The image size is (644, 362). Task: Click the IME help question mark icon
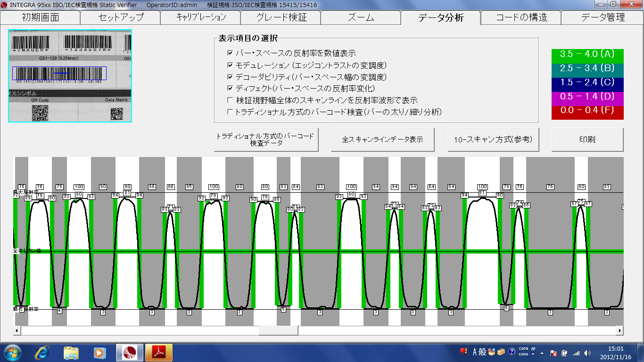(x=512, y=352)
